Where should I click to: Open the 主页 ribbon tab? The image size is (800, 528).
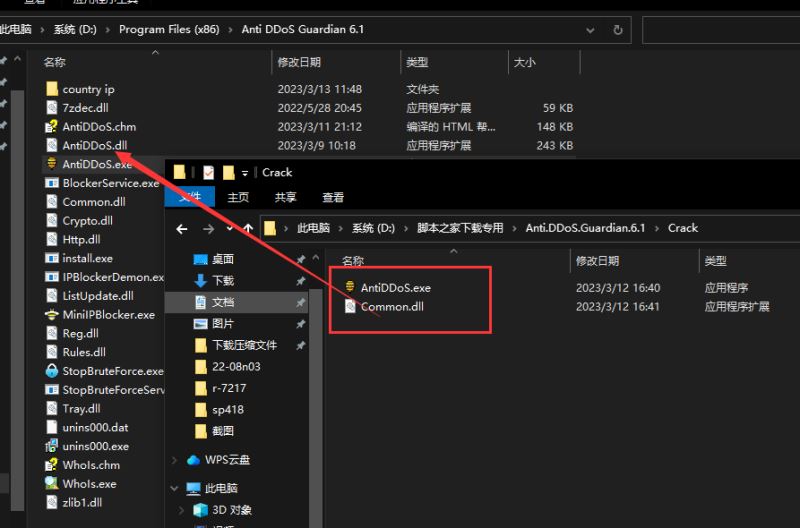[238, 197]
